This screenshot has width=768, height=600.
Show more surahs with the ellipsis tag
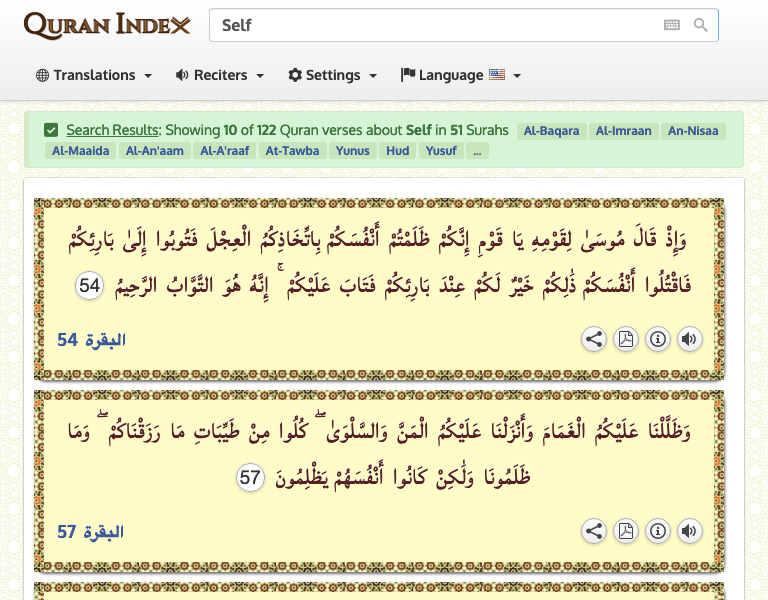tap(478, 151)
